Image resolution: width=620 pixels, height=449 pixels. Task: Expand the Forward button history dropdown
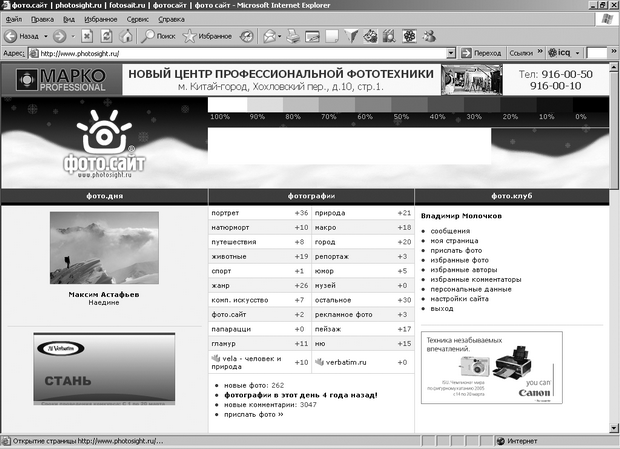(73, 36)
